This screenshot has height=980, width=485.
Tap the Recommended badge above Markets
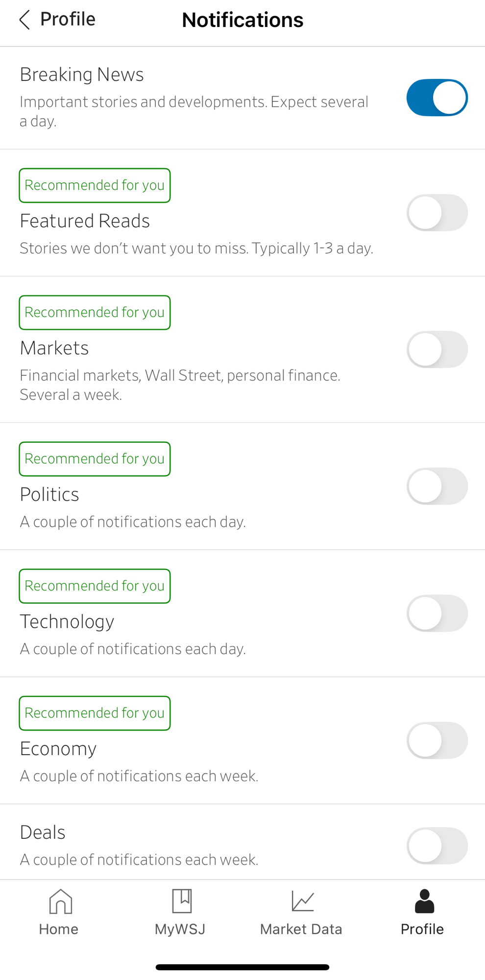coord(95,313)
